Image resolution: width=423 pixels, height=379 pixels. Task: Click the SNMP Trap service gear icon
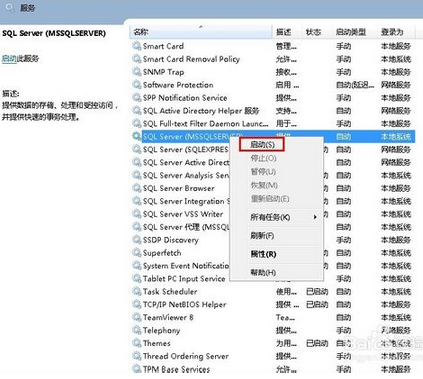(137, 72)
